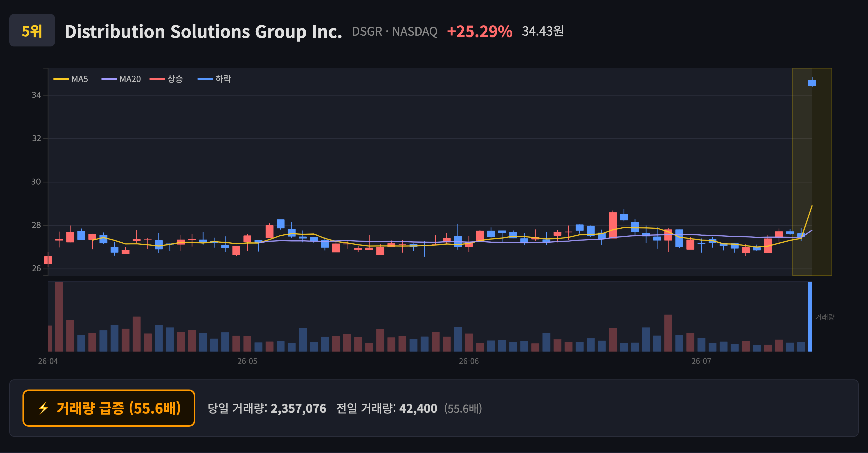Click the 32 price axis label
This screenshot has height=453, width=868.
(36, 139)
